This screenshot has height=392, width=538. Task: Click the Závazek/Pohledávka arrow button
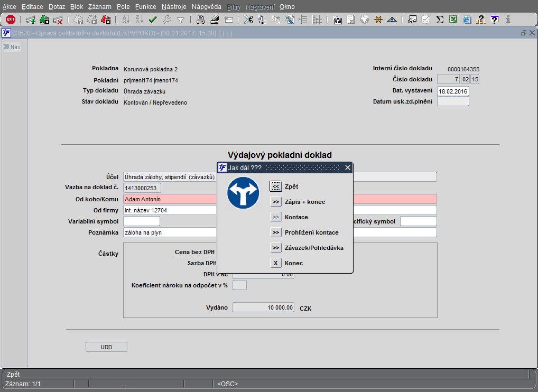coord(275,248)
